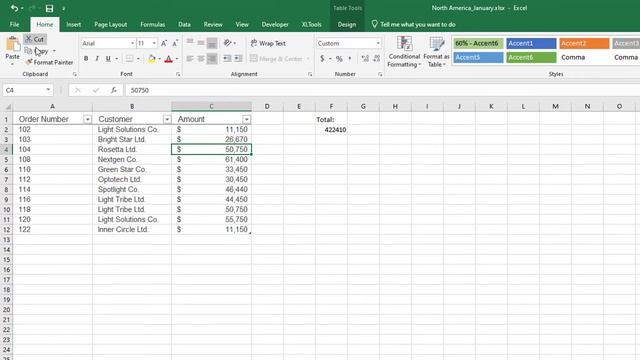Click Tell me what you want to do
The width and height of the screenshot is (640, 360).
(x=413, y=24)
